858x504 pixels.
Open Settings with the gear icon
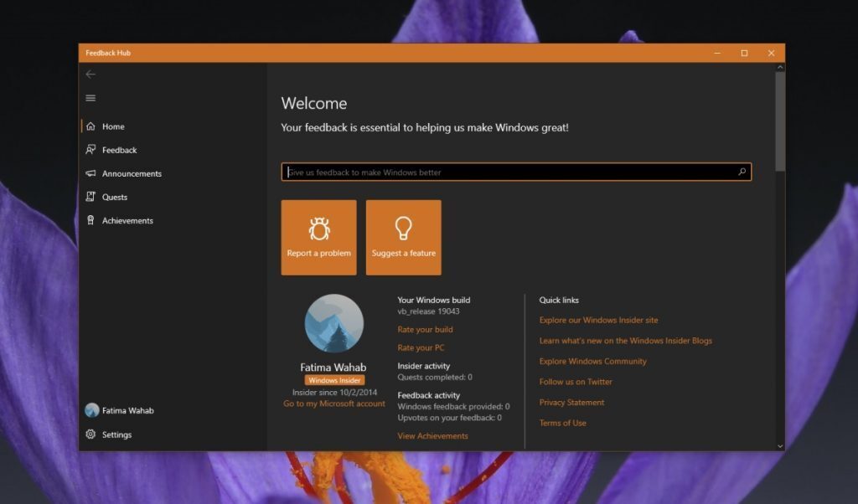pyautogui.click(x=90, y=435)
